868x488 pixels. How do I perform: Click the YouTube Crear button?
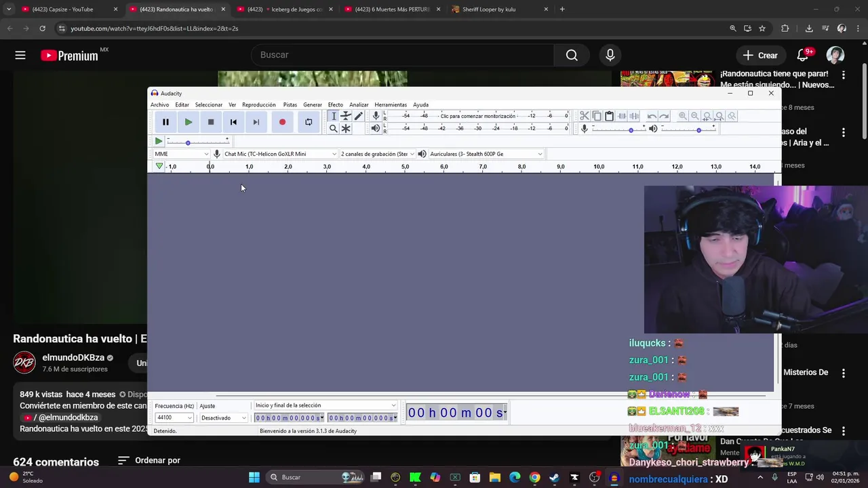tap(760, 56)
